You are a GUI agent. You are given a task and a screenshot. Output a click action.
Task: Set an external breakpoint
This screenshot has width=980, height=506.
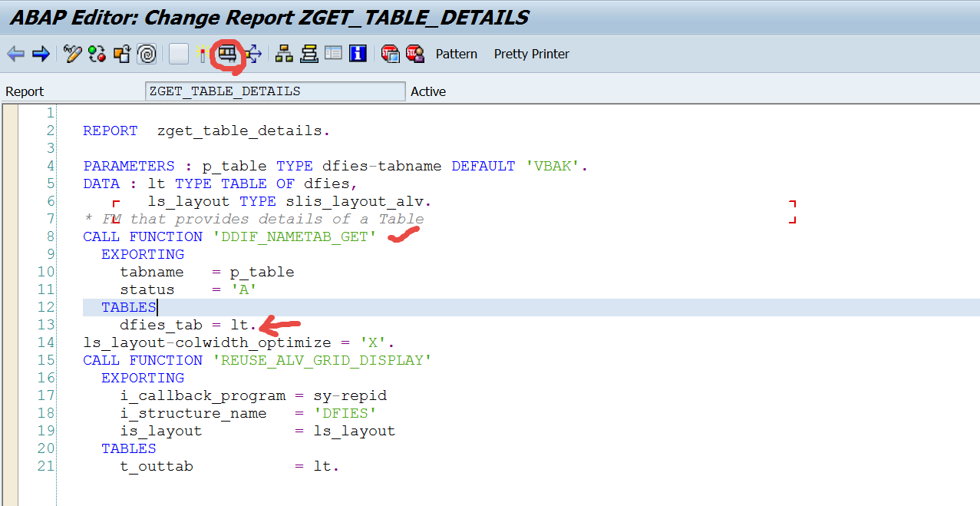click(414, 54)
